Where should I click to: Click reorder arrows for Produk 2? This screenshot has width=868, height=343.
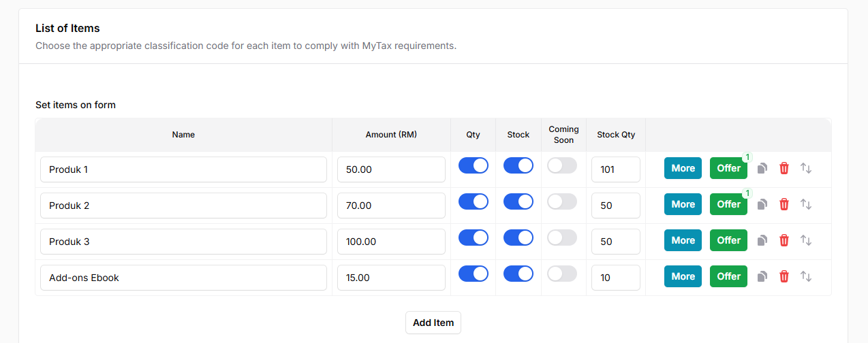[806, 204]
